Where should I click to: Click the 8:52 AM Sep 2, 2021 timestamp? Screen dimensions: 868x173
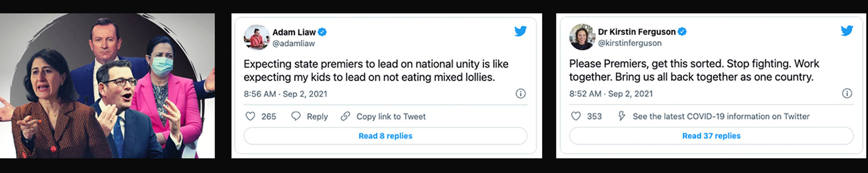click(x=611, y=94)
